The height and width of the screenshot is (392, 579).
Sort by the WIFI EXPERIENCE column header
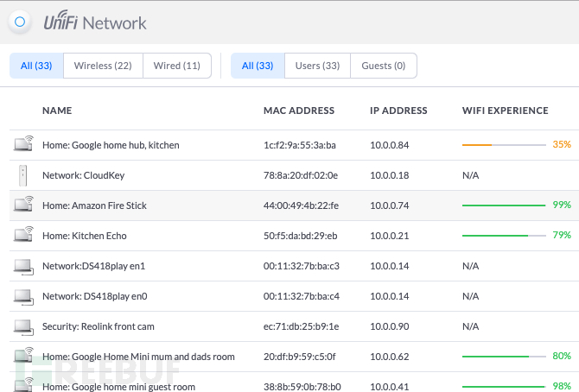click(506, 111)
